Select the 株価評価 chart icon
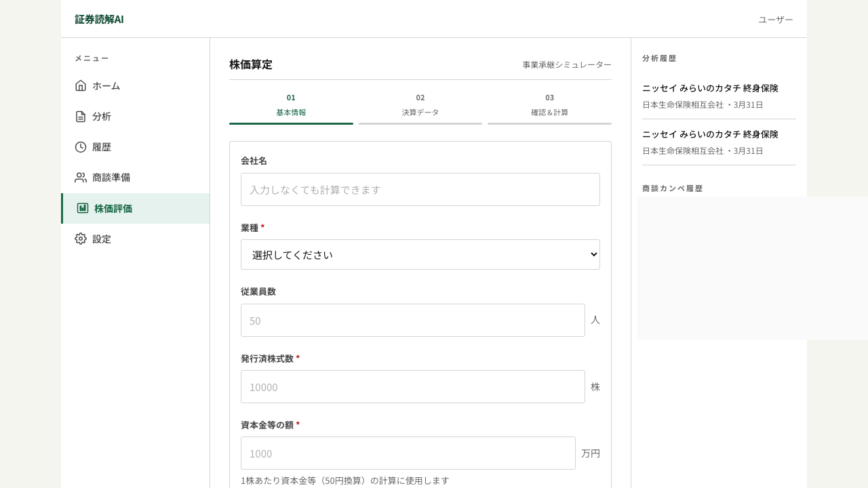Image resolution: width=868 pixels, height=488 pixels. pos(83,208)
